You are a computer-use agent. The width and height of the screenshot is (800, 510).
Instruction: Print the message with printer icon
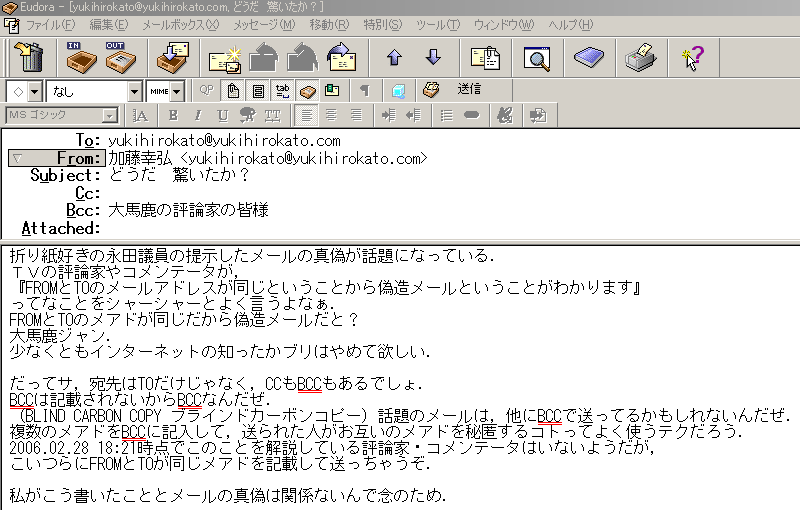click(x=639, y=58)
